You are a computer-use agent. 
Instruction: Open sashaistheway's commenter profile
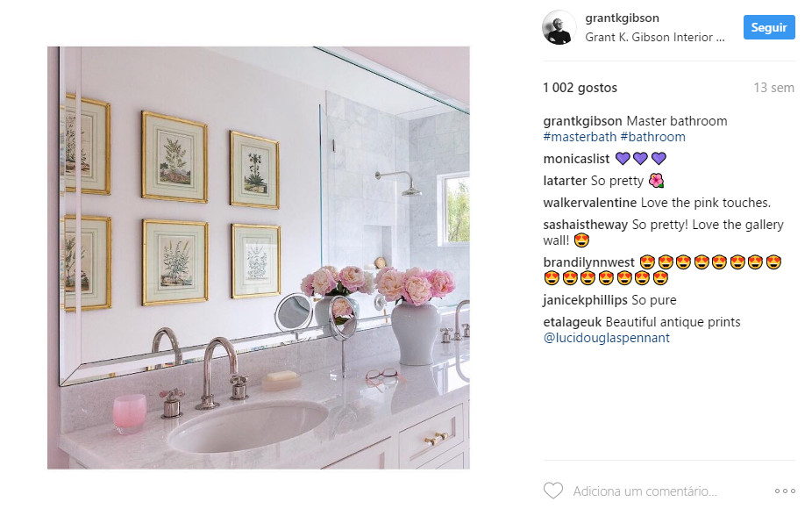pos(585,225)
